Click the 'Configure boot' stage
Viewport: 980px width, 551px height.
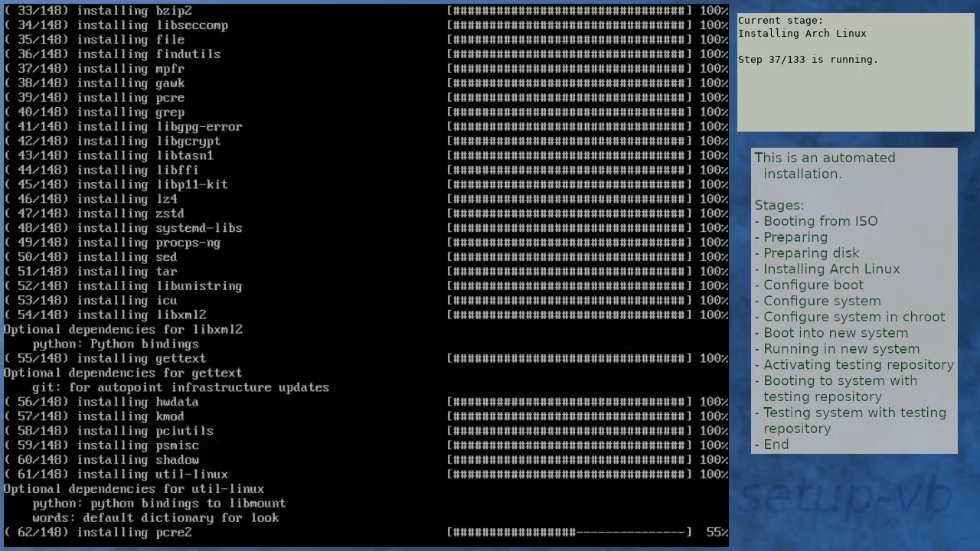click(x=813, y=285)
